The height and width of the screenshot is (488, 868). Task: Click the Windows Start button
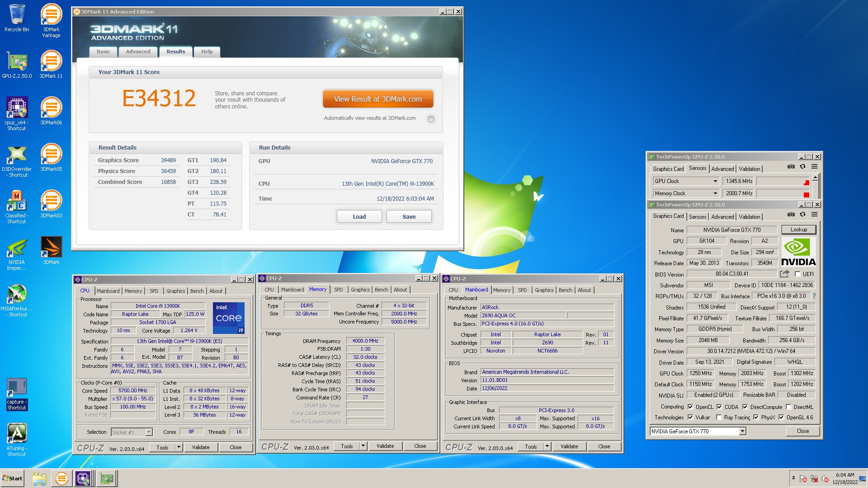12,479
